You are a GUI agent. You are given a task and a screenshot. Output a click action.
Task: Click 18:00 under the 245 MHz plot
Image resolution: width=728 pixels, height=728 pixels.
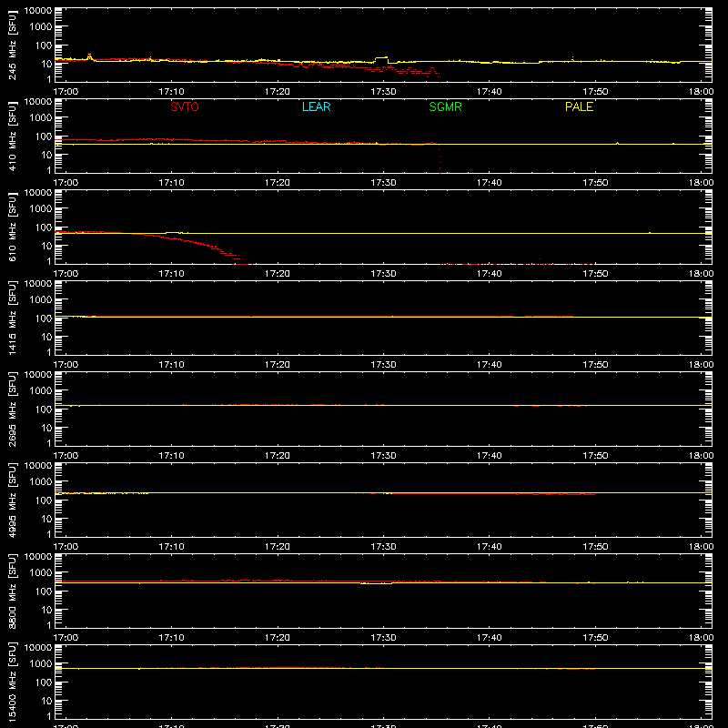click(x=701, y=92)
